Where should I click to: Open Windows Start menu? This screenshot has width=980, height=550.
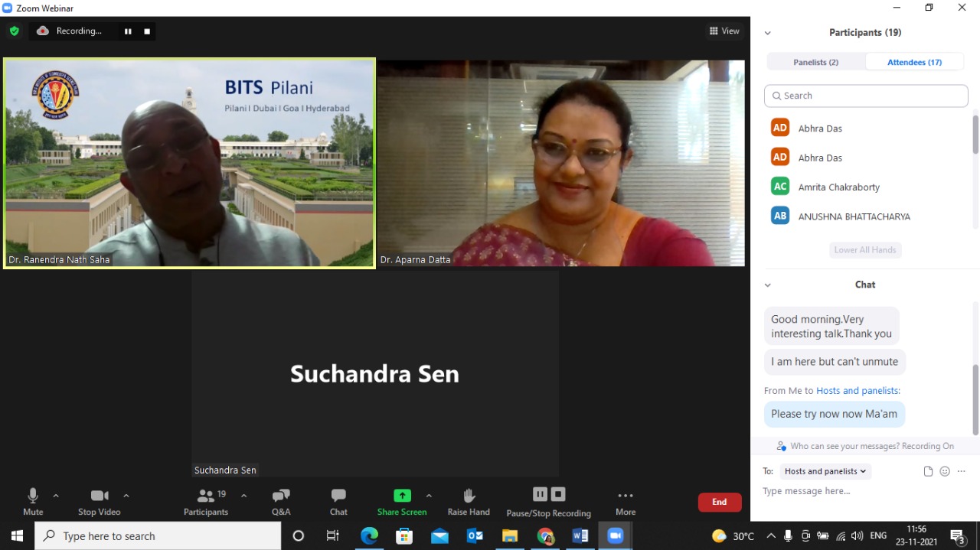click(x=17, y=535)
